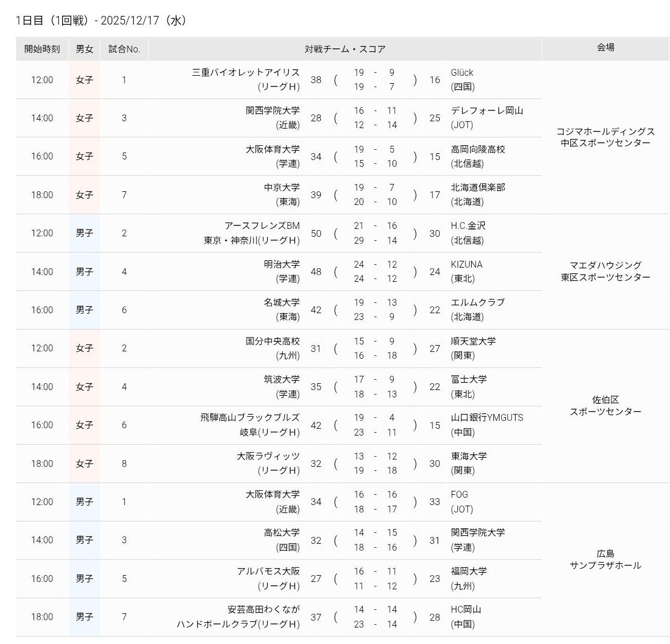Click the 高岡向陵高校 team name
Image resolution: width=670 pixels, height=644 pixels.
click(x=477, y=149)
